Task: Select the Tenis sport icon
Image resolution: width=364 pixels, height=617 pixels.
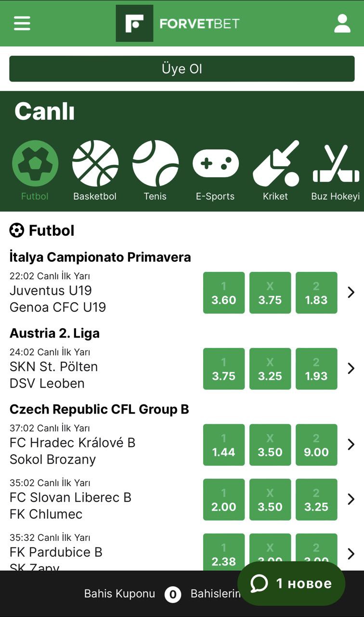Action: click(155, 164)
